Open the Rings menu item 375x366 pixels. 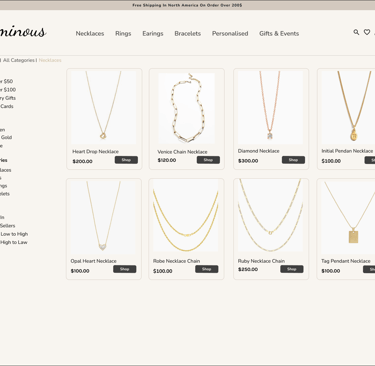123,33
